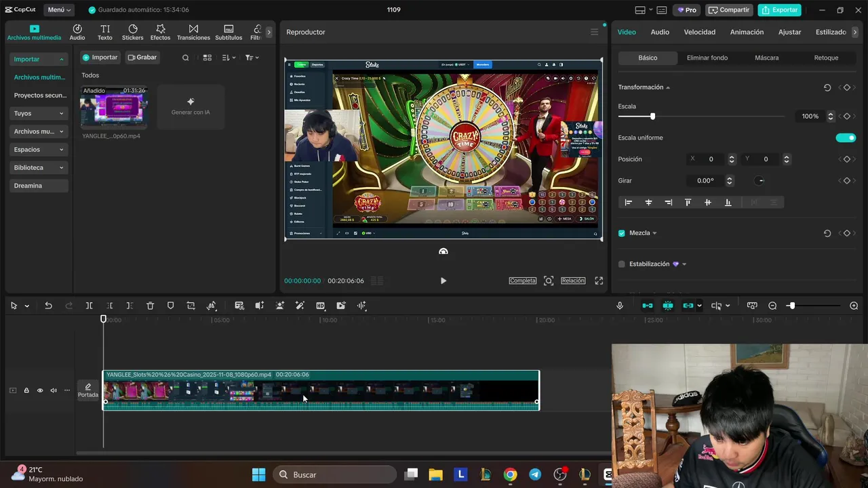Adjust the Escala slider handle
This screenshot has height=488, width=868.
652,117
